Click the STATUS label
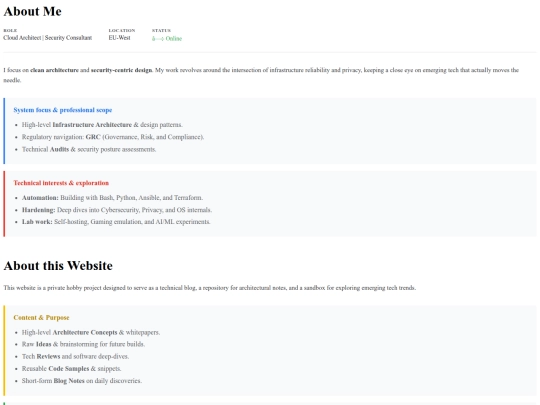This screenshot has width=540, height=405. [161, 30]
